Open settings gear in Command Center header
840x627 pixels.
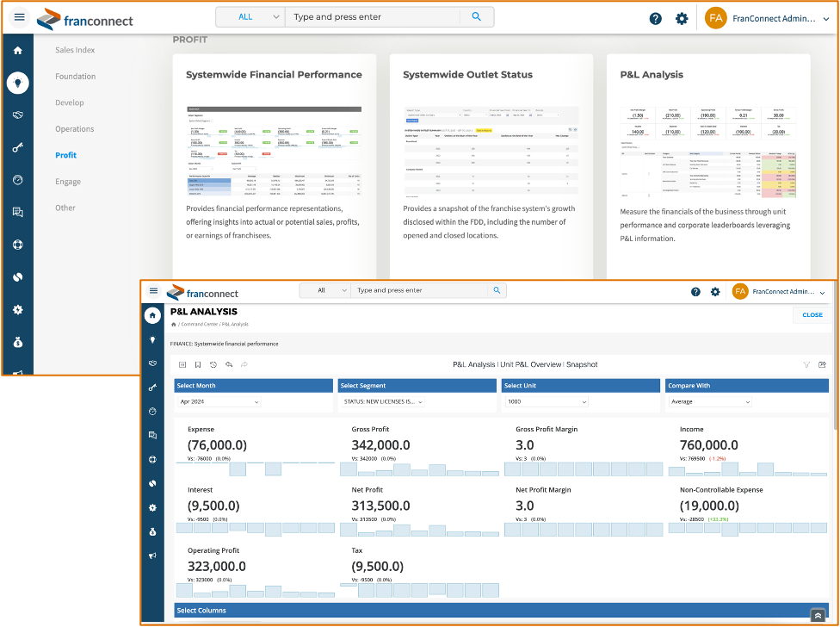(682, 19)
